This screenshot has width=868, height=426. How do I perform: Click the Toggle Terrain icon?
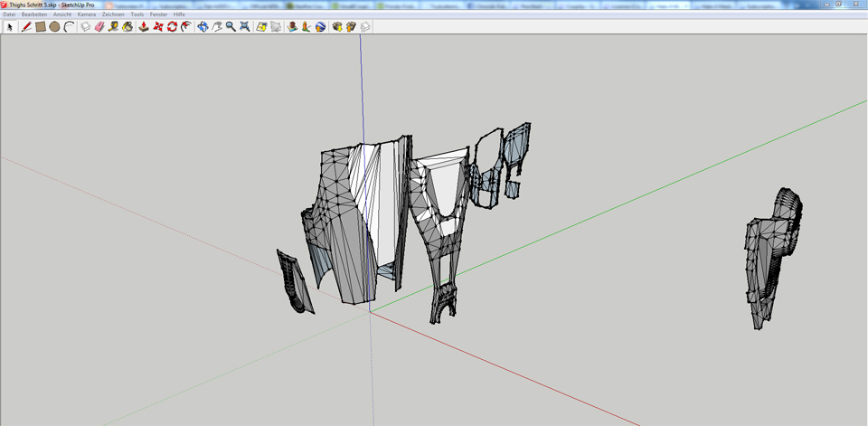[276, 26]
